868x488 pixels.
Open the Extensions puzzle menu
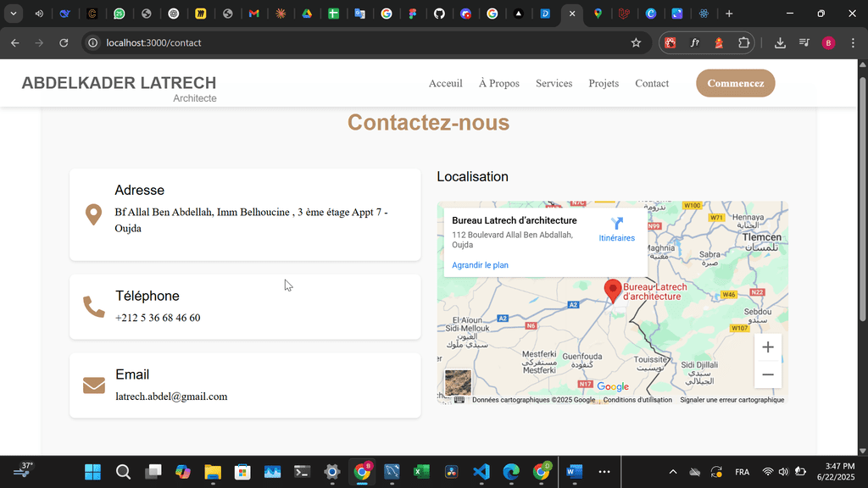(x=743, y=42)
